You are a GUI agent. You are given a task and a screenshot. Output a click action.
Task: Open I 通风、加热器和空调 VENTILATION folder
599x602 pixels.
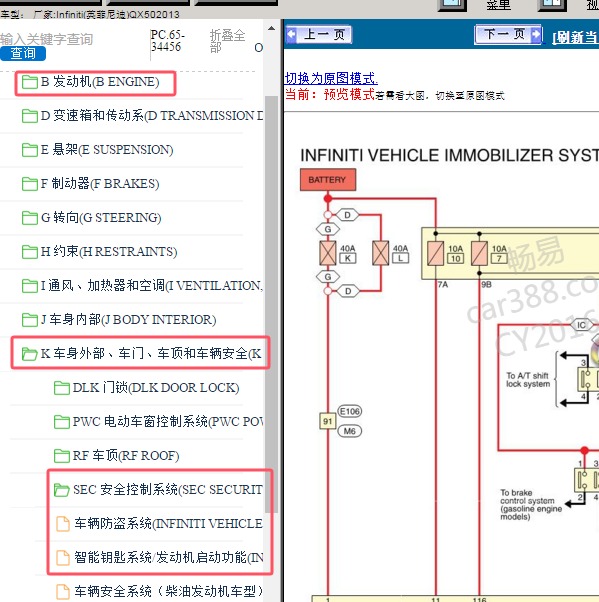click(x=152, y=286)
